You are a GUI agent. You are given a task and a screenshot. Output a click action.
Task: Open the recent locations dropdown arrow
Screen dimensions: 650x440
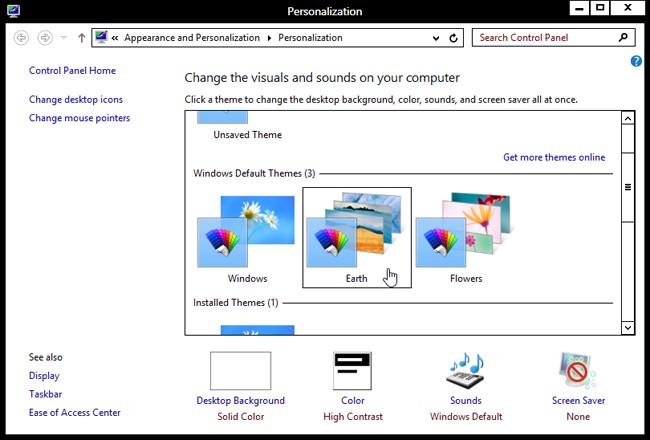click(63, 38)
